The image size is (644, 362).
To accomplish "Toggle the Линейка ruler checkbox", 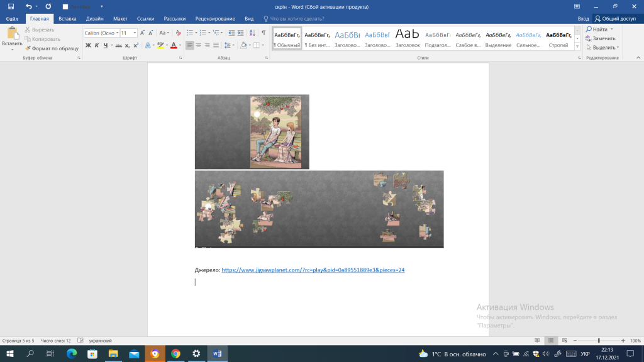I will [65, 7].
